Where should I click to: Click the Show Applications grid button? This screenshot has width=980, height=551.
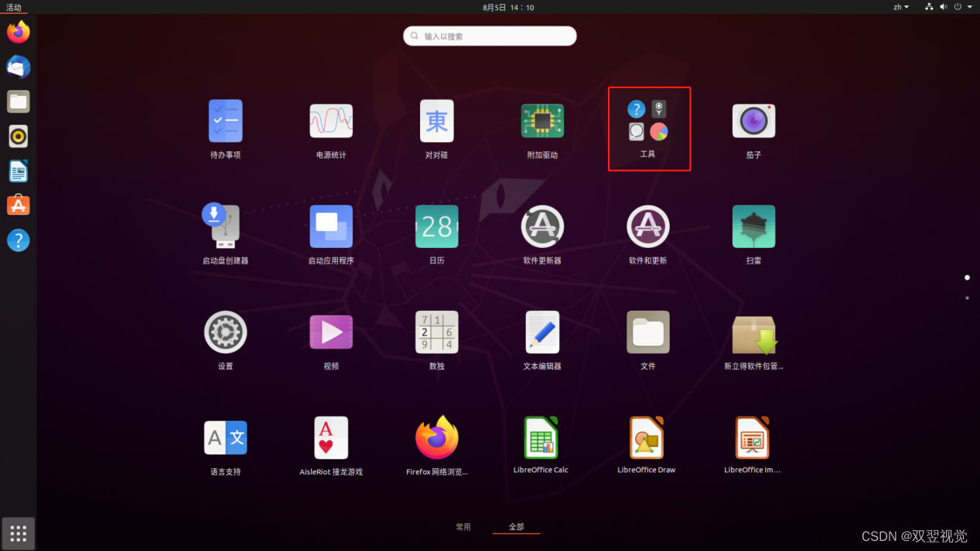coord(19,533)
